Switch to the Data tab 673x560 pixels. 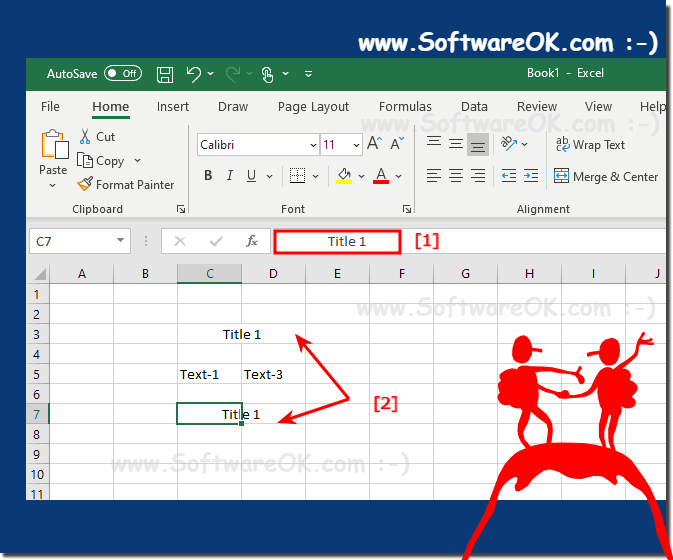click(x=474, y=106)
